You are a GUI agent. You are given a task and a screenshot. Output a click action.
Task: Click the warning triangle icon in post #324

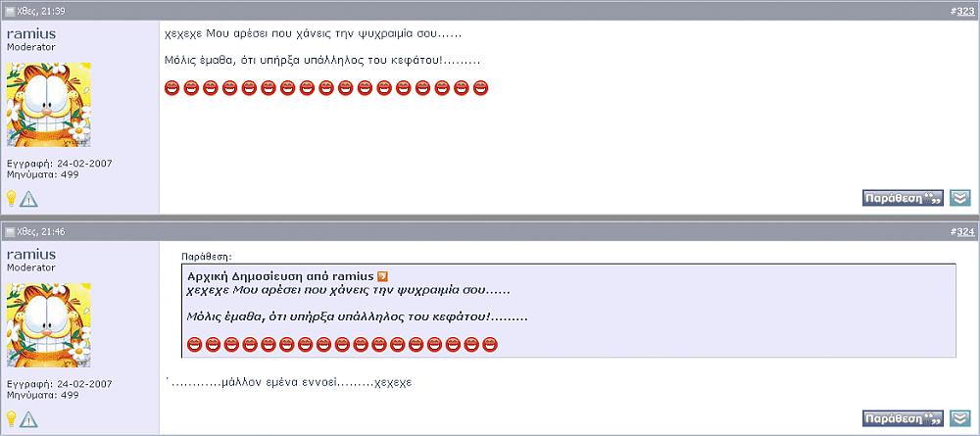tap(28, 419)
